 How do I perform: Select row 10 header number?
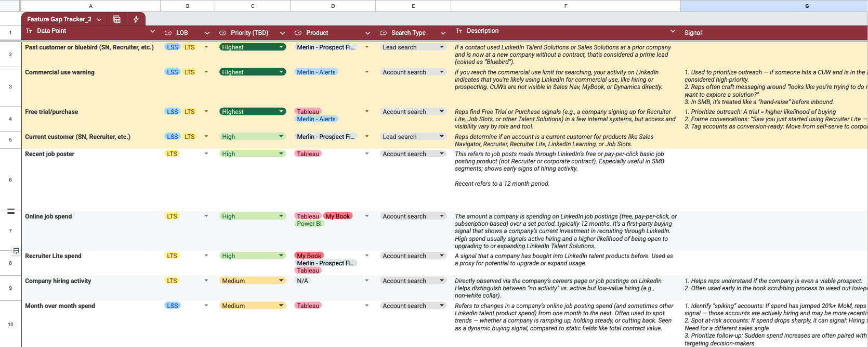(x=10, y=324)
